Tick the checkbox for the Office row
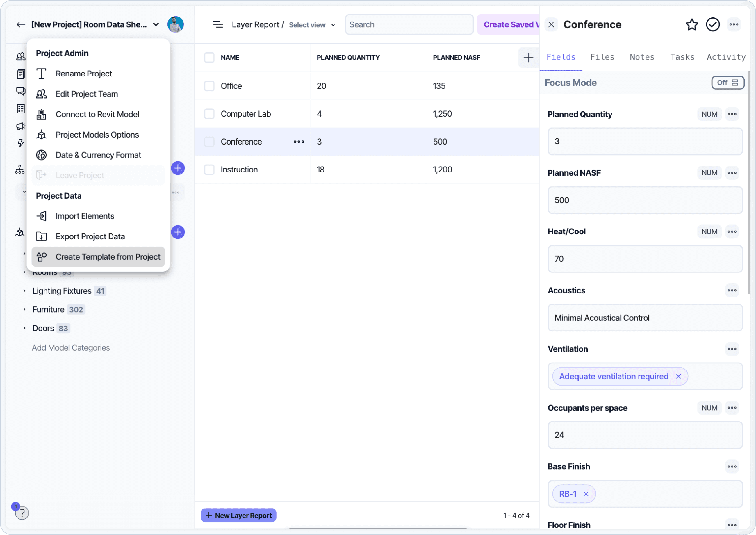756x535 pixels. [x=209, y=86]
